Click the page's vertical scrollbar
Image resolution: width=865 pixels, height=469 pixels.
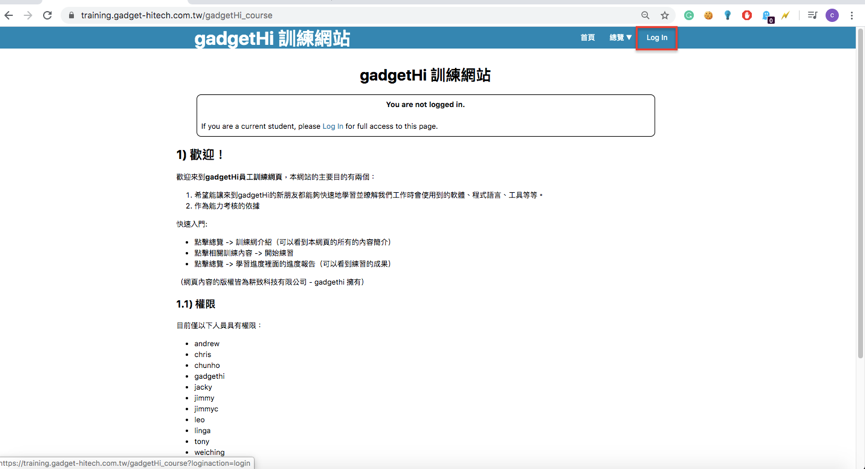point(860,200)
